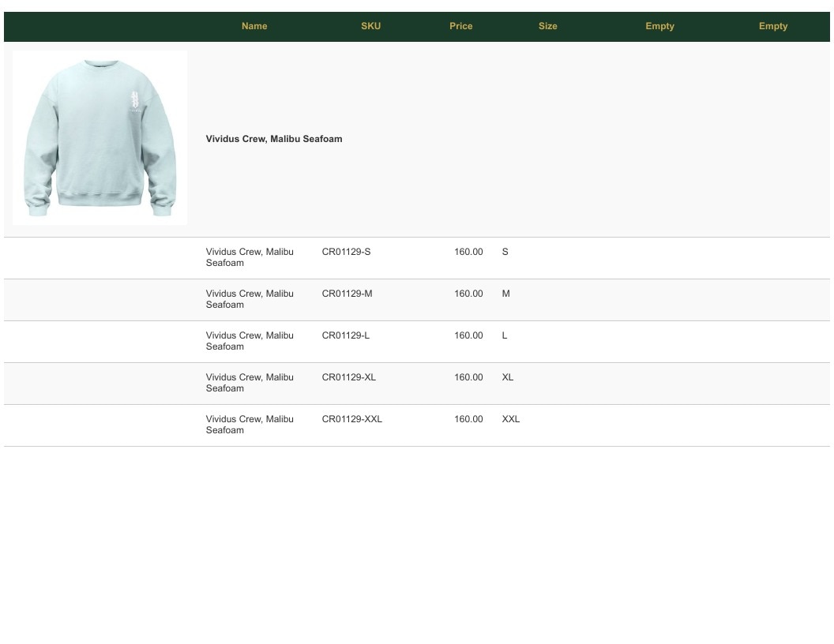Sort by the SKU column header
This screenshot has width=834, height=644.
370,26
